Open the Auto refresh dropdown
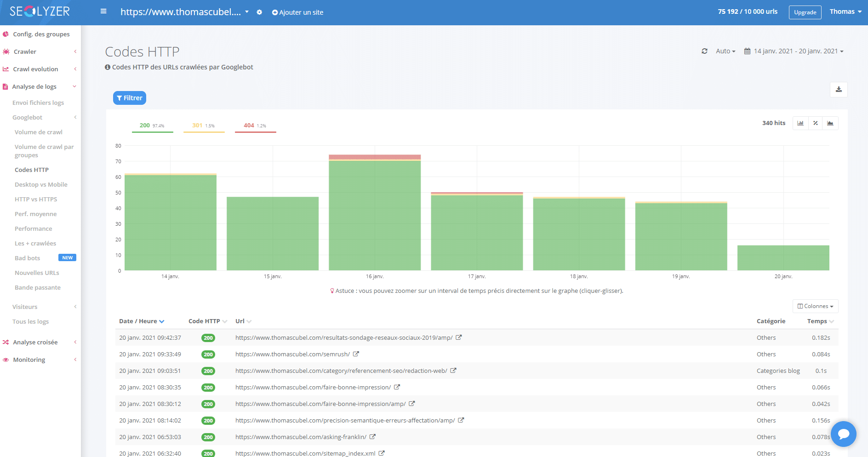868x457 pixels. (x=725, y=51)
